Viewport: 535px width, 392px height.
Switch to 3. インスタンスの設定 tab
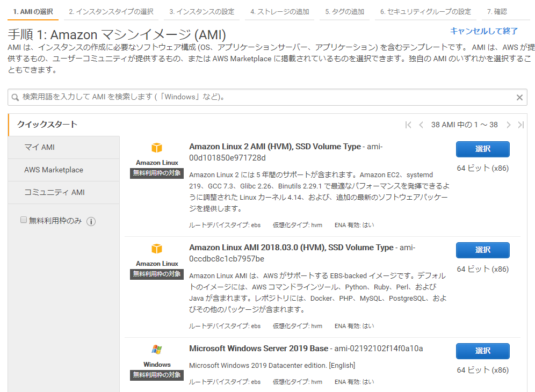point(202,12)
